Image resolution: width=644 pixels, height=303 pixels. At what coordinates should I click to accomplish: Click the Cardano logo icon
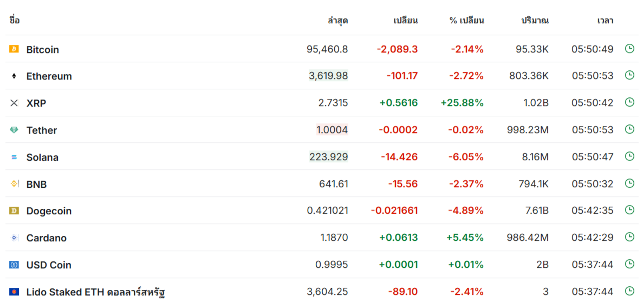14,238
